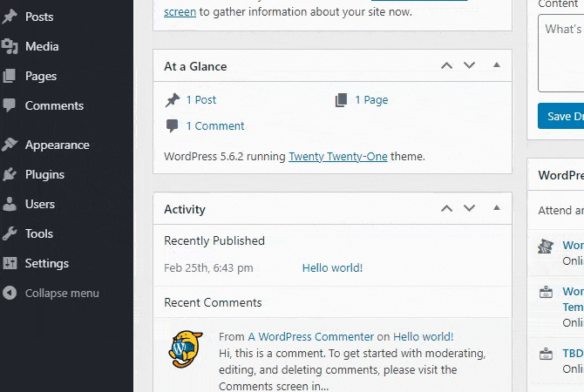Image resolution: width=584 pixels, height=392 pixels.
Task: Open the Appearance menu
Action: (58, 145)
